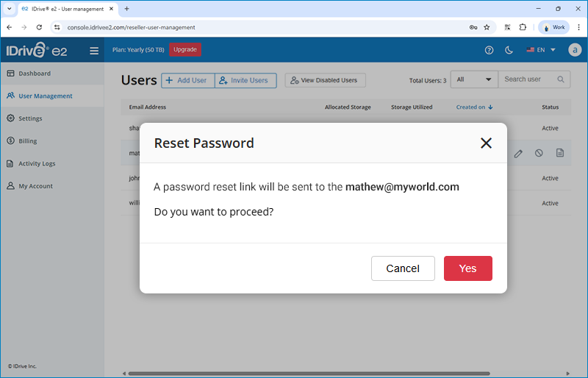The image size is (588, 378).
Task: Click the edit pencil icon for user
Action: pyautogui.click(x=518, y=153)
